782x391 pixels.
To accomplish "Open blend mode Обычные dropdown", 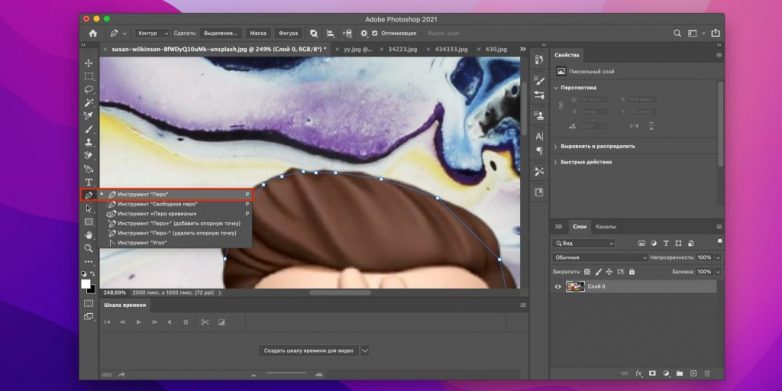I will [600, 258].
